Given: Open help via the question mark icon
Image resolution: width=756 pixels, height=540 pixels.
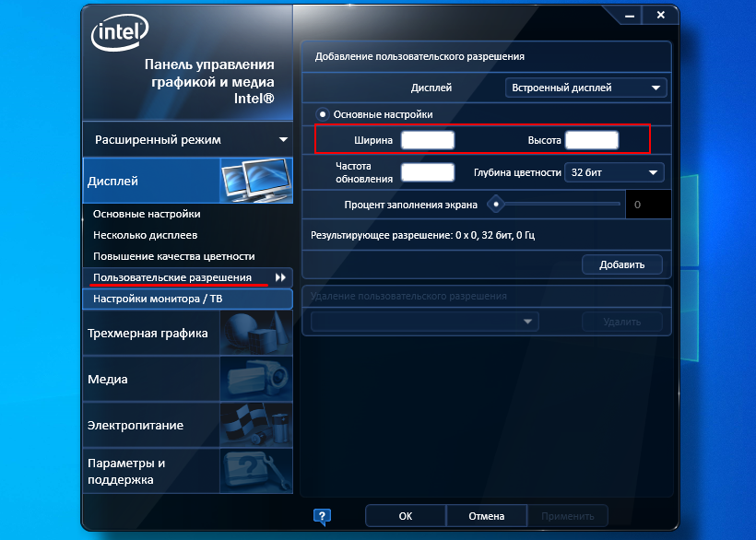Looking at the screenshot, I should click(x=322, y=517).
